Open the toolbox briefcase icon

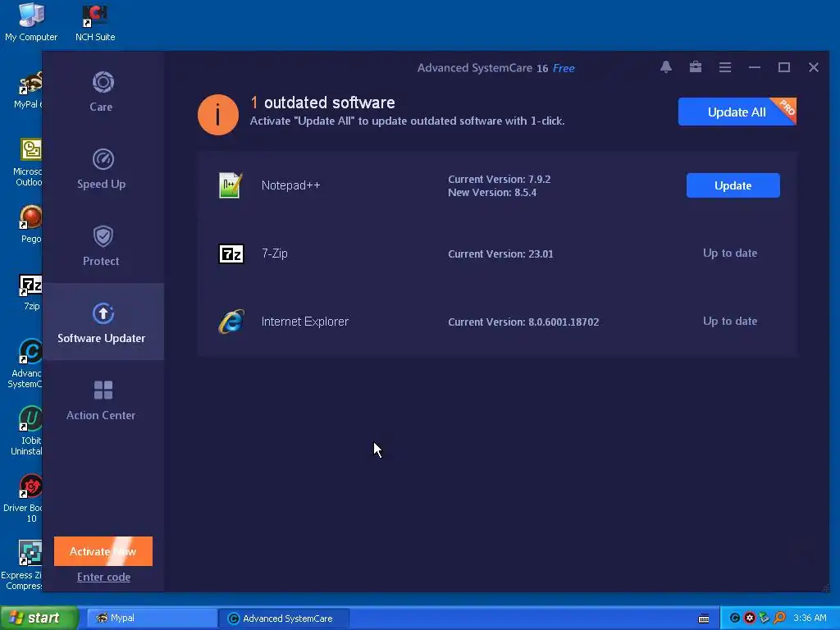click(696, 67)
